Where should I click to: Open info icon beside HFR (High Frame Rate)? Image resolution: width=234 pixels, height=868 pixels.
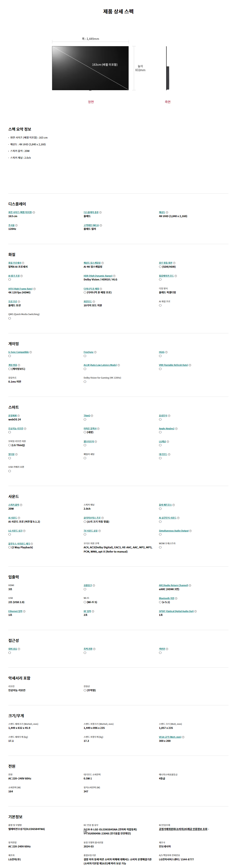coord(34,288)
